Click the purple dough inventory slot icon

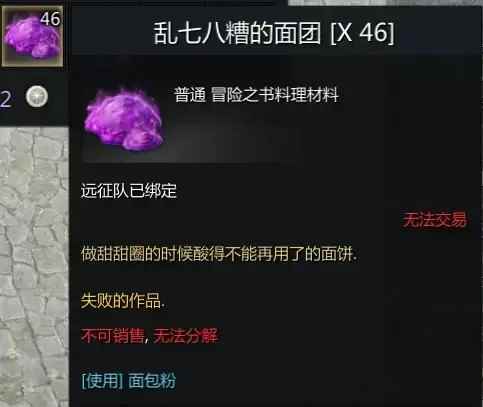point(32,36)
